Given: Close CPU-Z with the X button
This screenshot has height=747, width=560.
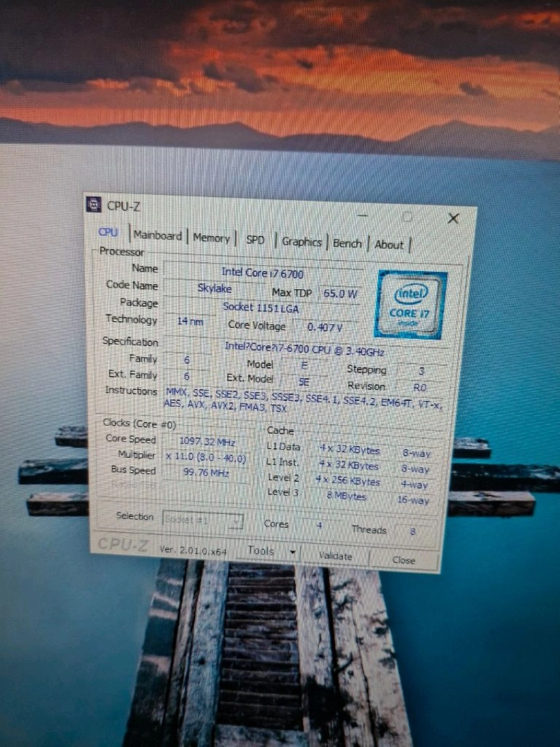Looking at the screenshot, I should click(x=453, y=219).
